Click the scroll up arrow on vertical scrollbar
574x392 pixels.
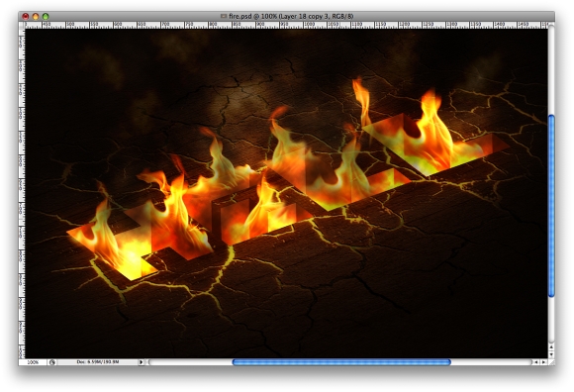click(x=551, y=346)
